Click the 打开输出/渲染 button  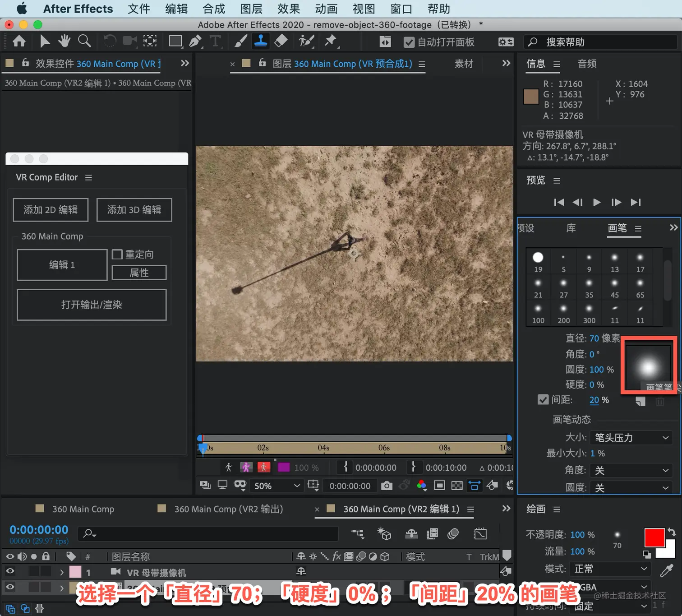pos(92,305)
